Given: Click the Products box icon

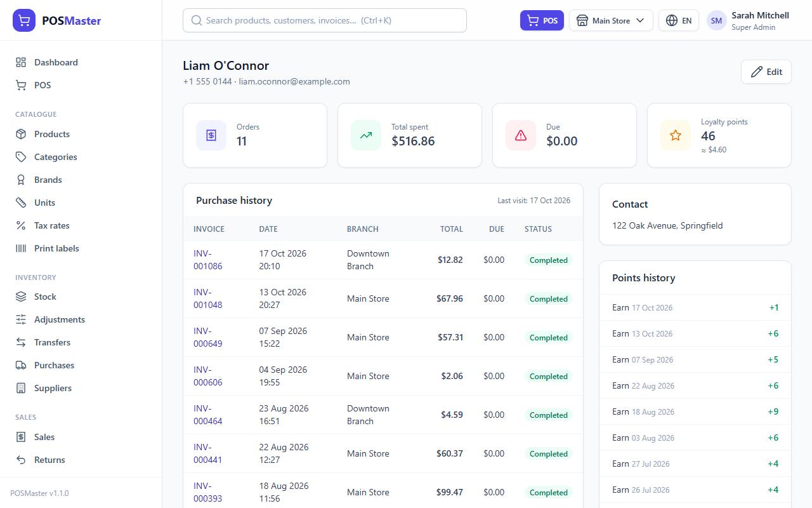Looking at the screenshot, I should 21,134.
